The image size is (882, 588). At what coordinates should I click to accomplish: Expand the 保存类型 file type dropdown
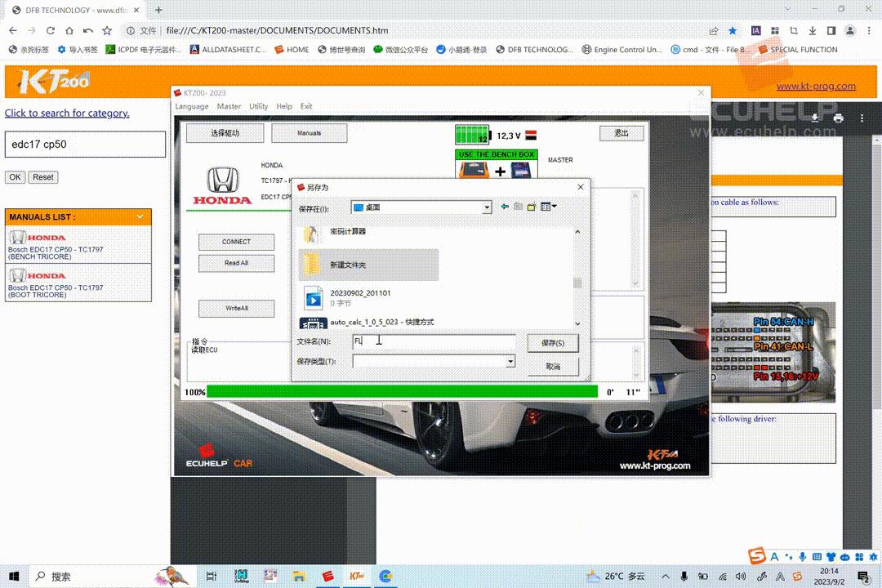click(510, 361)
